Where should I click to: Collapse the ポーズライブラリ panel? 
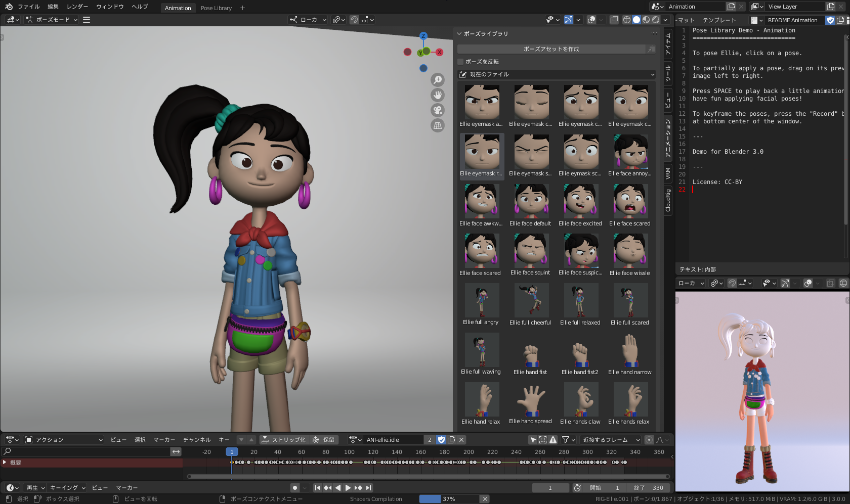(x=459, y=34)
